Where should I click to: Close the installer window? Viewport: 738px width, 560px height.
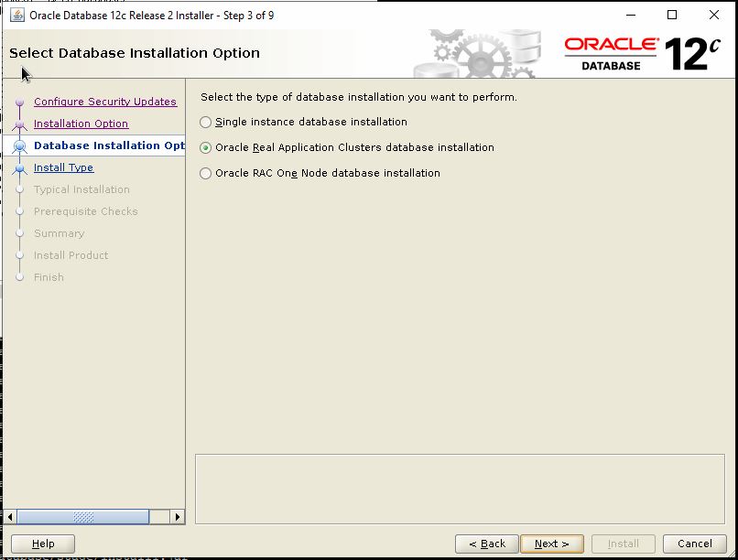[714, 15]
